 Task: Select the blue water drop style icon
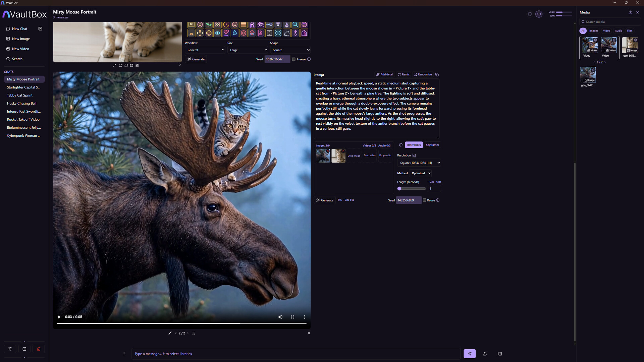coord(235,33)
